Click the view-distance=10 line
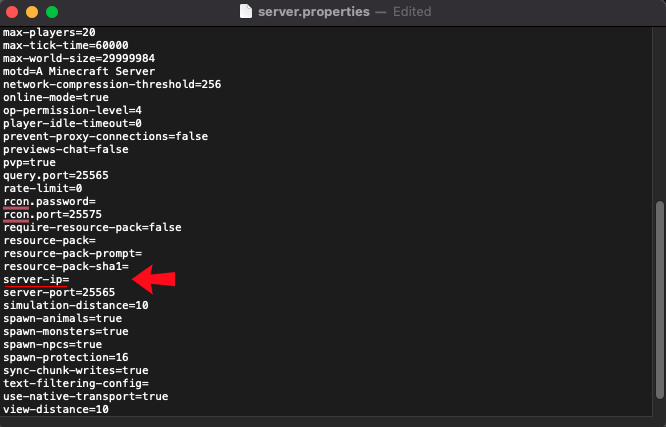Image resolution: width=666 pixels, height=427 pixels. click(56, 409)
